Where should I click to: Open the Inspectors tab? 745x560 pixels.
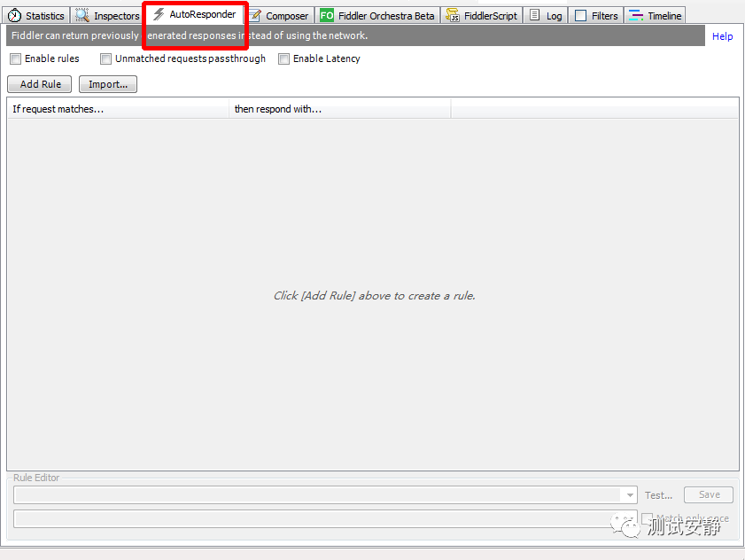107,15
